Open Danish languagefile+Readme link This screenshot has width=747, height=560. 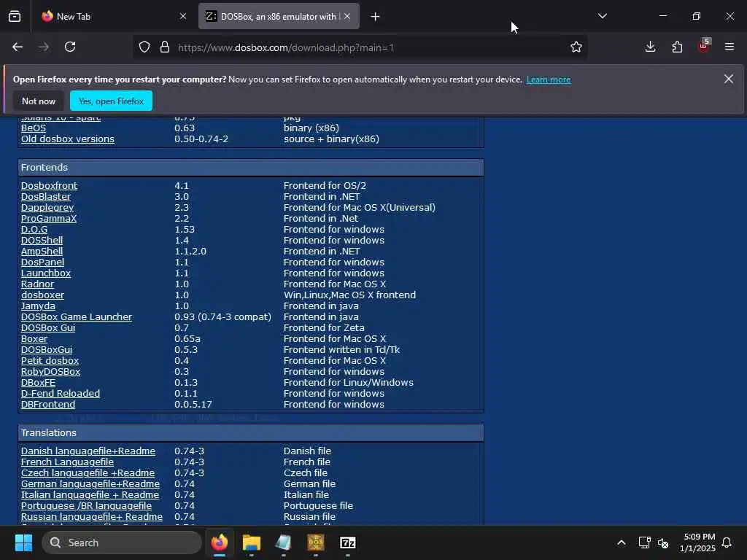tap(88, 451)
